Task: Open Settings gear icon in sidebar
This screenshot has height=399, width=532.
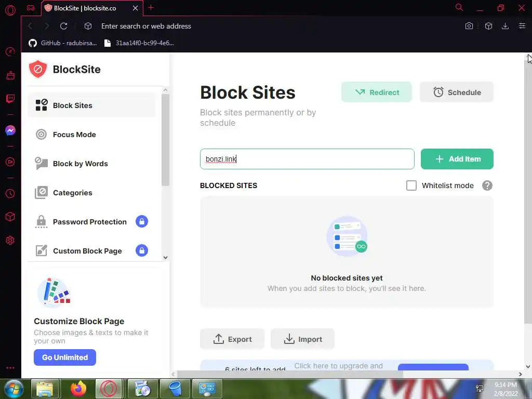Action: pos(10,240)
